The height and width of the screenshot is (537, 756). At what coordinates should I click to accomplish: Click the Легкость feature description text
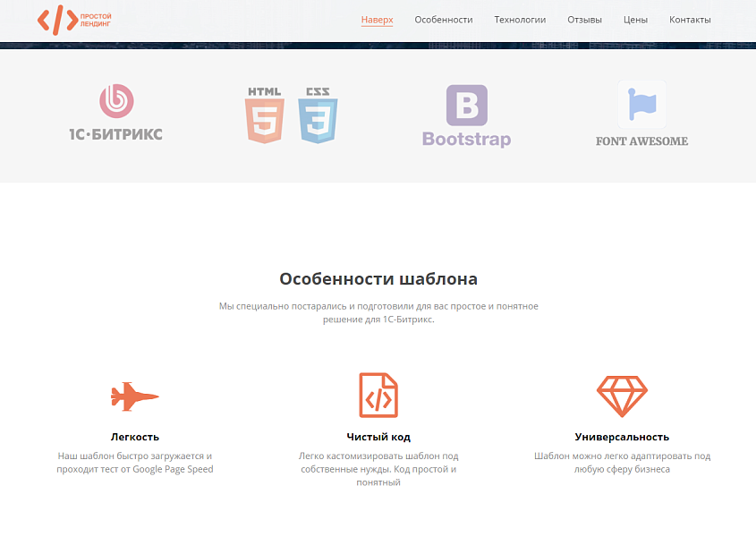133,462
